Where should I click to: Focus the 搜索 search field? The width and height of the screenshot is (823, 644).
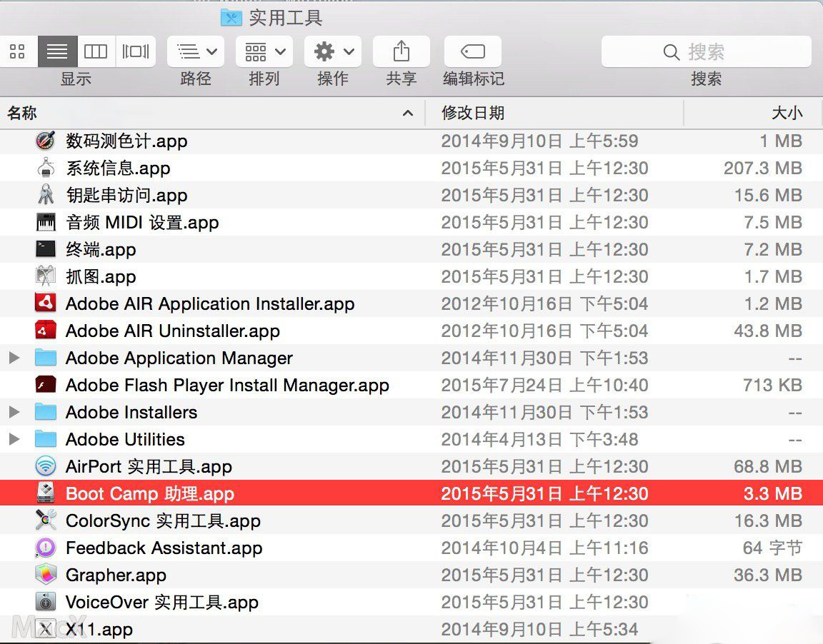(x=706, y=51)
